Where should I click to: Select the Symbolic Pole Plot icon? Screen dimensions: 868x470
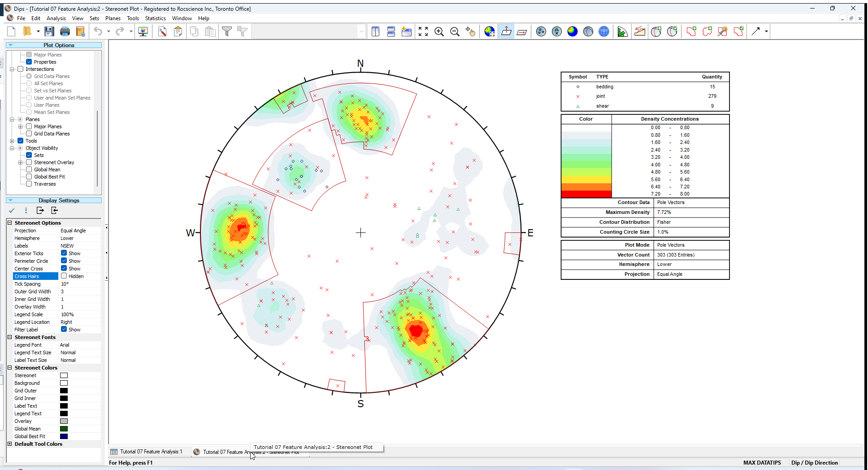point(557,31)
